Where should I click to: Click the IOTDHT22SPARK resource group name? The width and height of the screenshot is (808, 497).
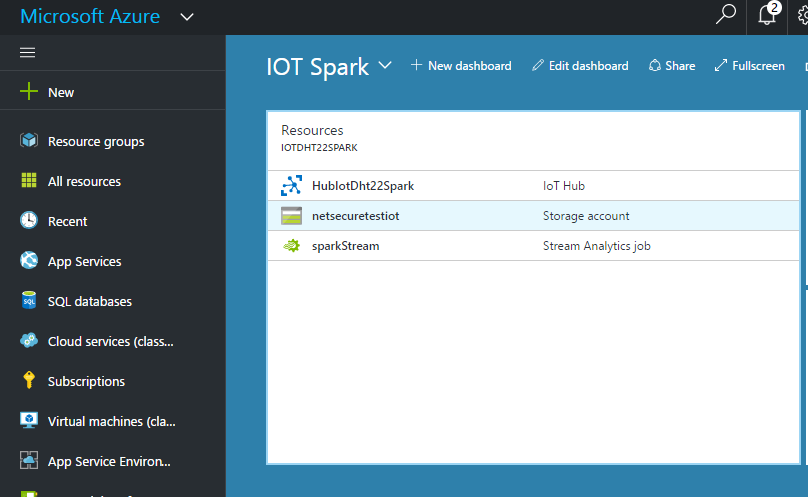319,147
